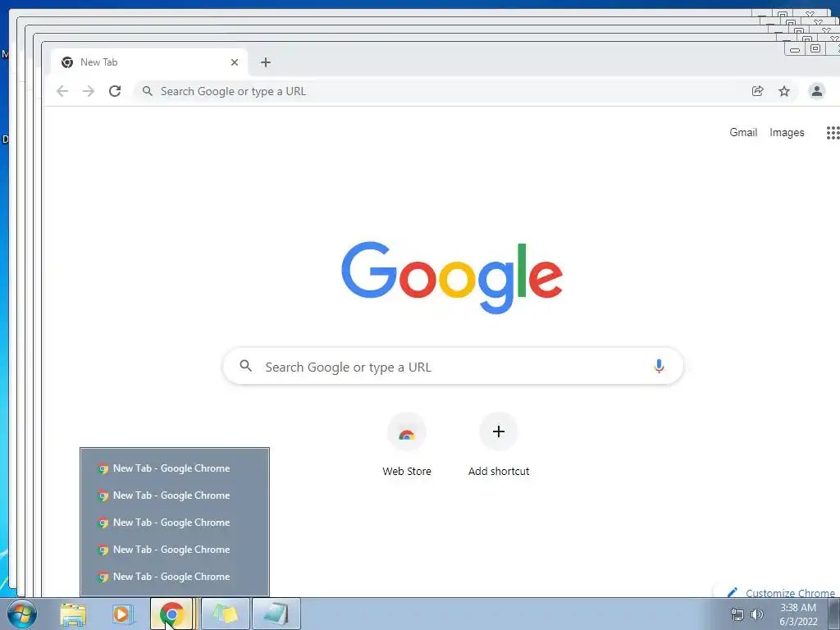The width and height of the screenshot is (840, 630).
Task: Close the New Tab tab
Action: (x=234, y=62)
